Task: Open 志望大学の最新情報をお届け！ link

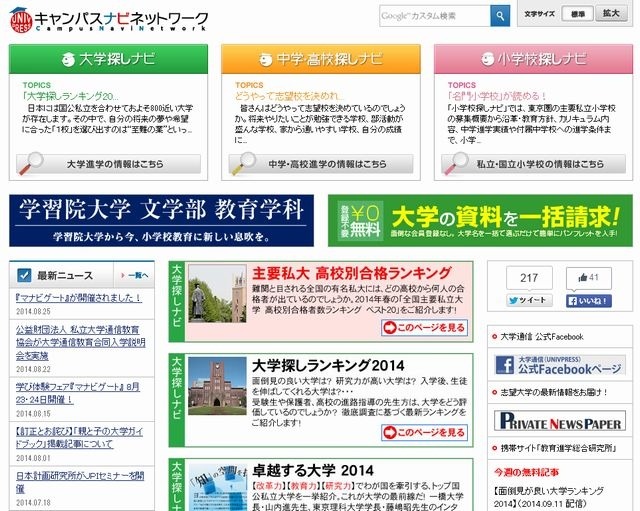Action: pos(553,392)
